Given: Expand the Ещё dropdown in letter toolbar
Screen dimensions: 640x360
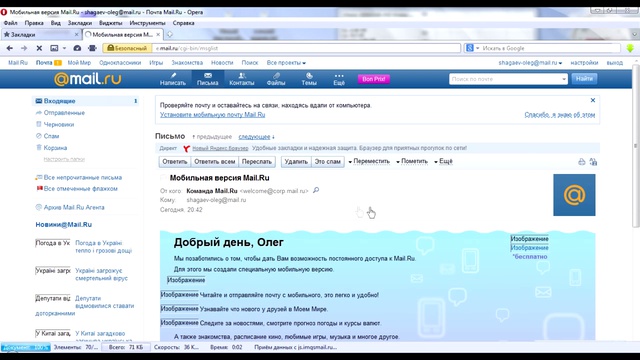Looking at the screenshot, I should tap(443, 162).
